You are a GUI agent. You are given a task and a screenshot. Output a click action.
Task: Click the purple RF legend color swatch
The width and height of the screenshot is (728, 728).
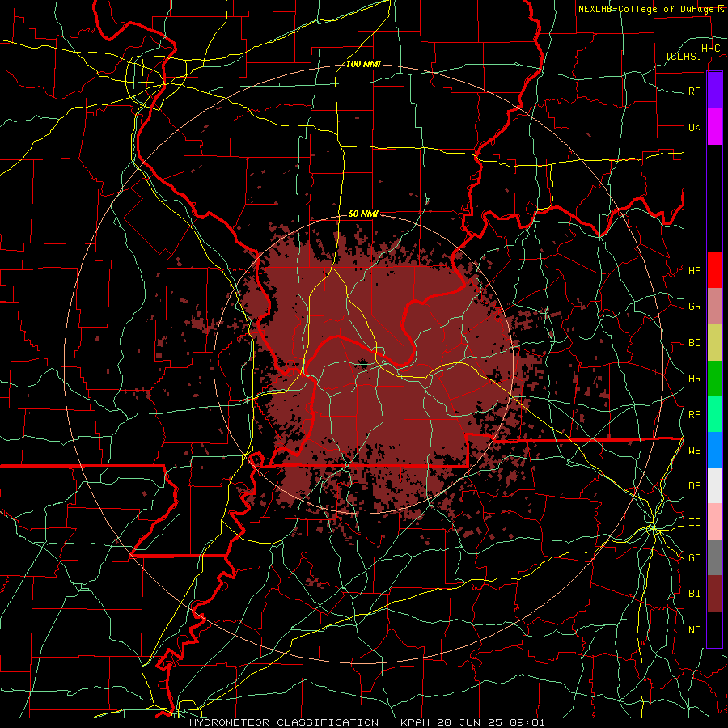(714, 90)
